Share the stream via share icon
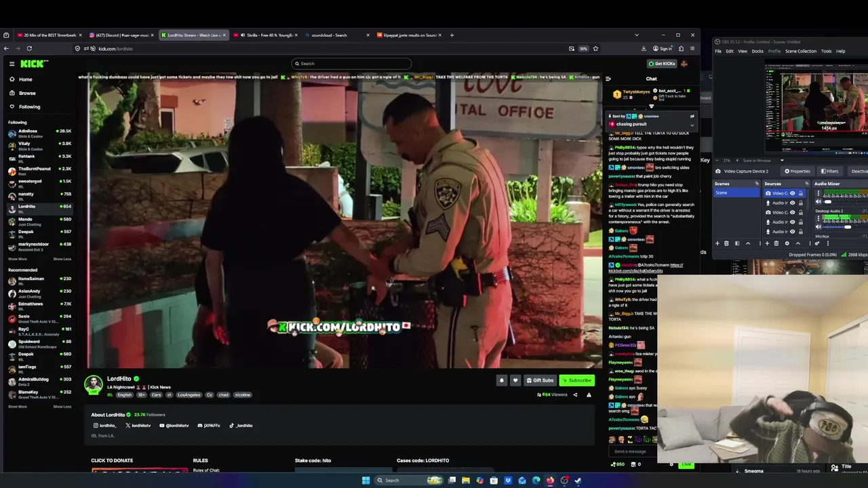 [x=575, y=394]
